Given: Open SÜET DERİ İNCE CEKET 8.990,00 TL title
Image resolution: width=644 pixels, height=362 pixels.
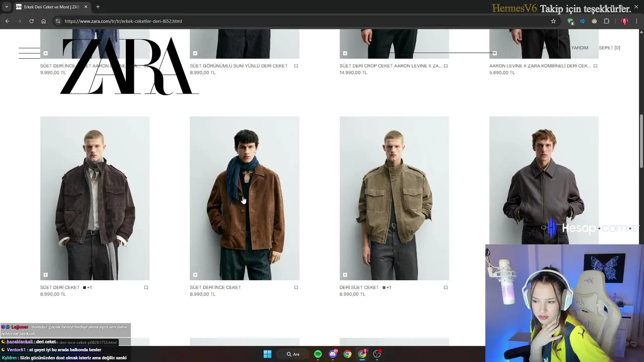Looking at the screenshot, I should (215, 288).
